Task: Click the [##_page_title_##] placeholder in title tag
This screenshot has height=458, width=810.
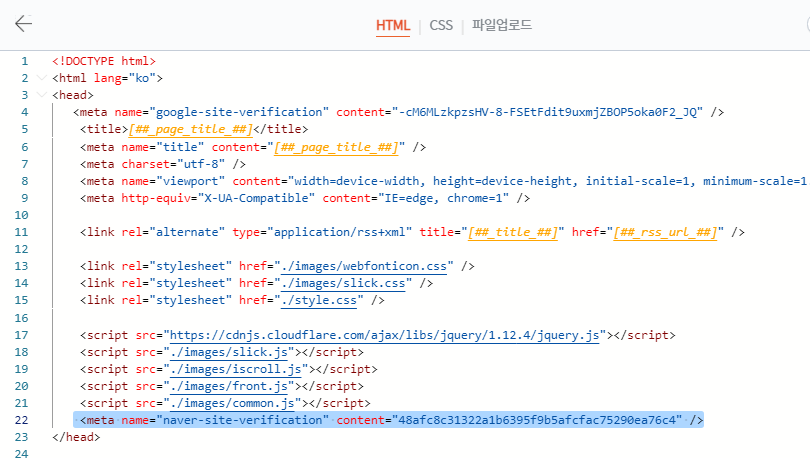Action: [191, 129]
